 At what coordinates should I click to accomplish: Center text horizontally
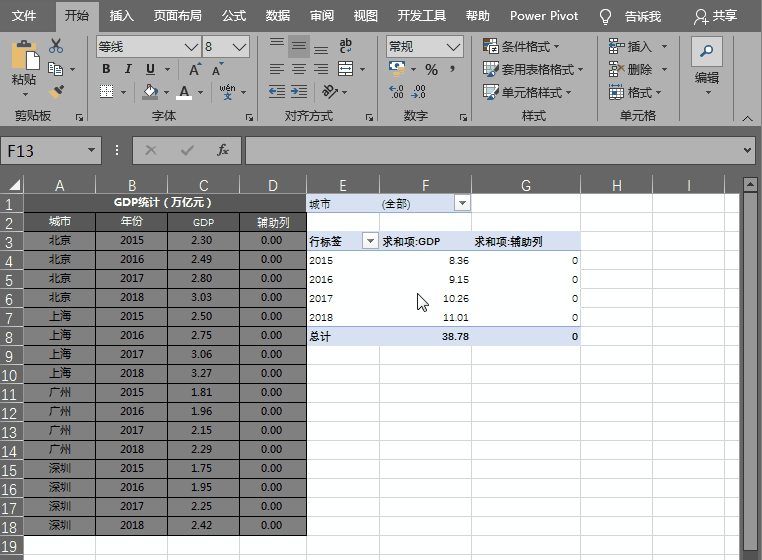click(x=299, y=69)
